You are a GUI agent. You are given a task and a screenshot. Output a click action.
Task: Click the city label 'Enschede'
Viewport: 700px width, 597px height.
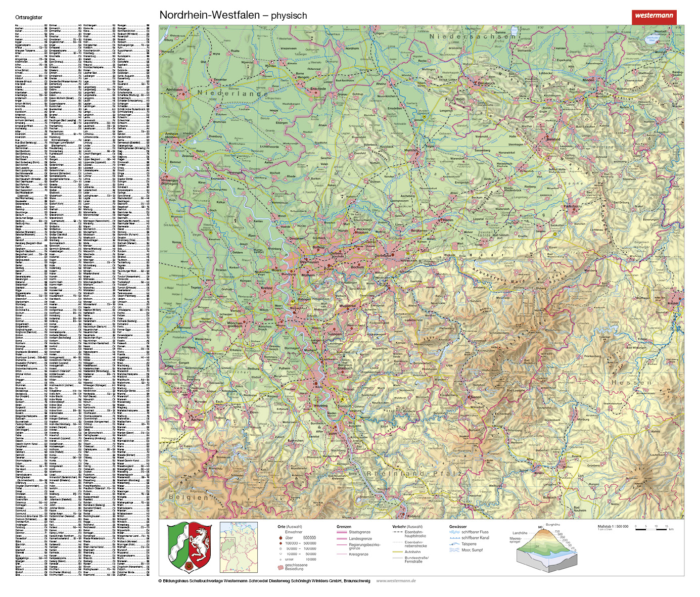[318, 88]
